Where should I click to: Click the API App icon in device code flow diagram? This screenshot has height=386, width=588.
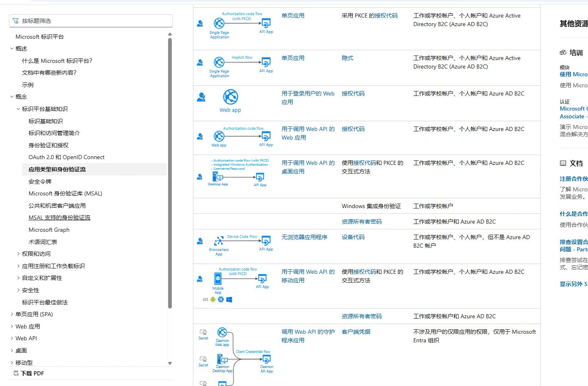click(x=266, y=241)
